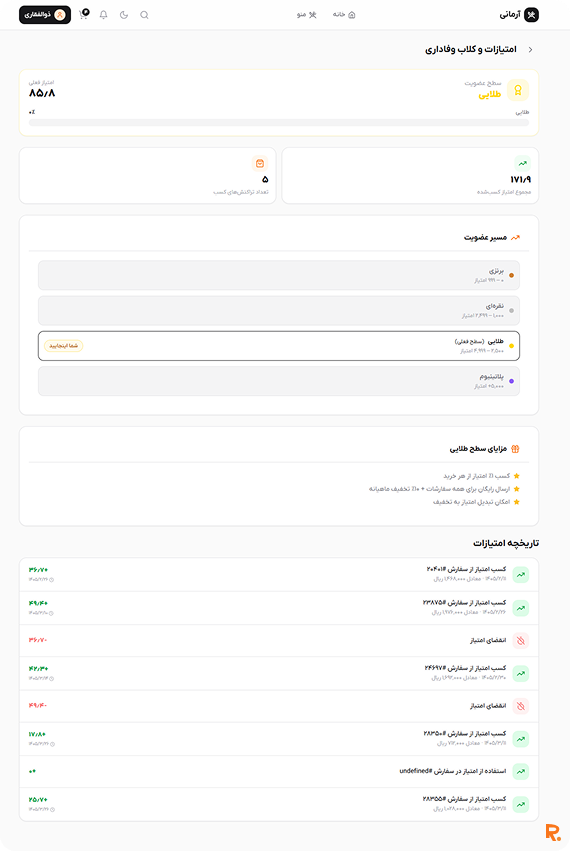570x851 pixels.
Task: Click the clock icon under +۲۵/۷۰
Action: click(52, 810)
